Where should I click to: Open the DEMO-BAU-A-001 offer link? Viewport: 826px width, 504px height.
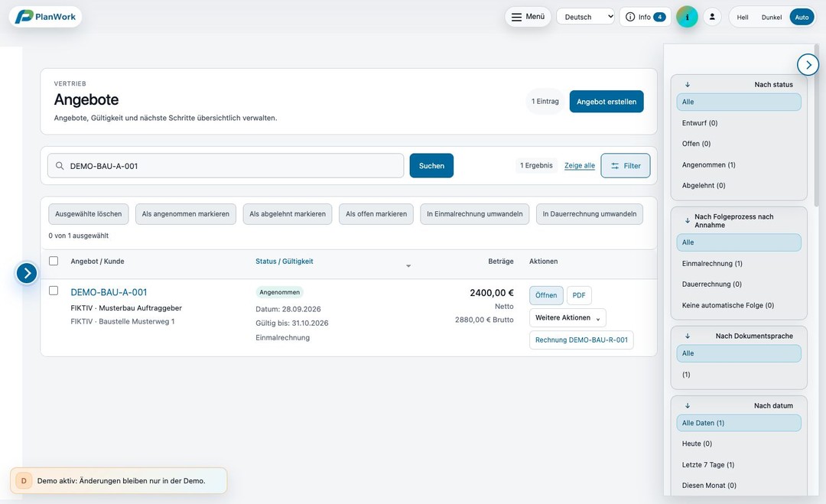(x=109, y=292)
